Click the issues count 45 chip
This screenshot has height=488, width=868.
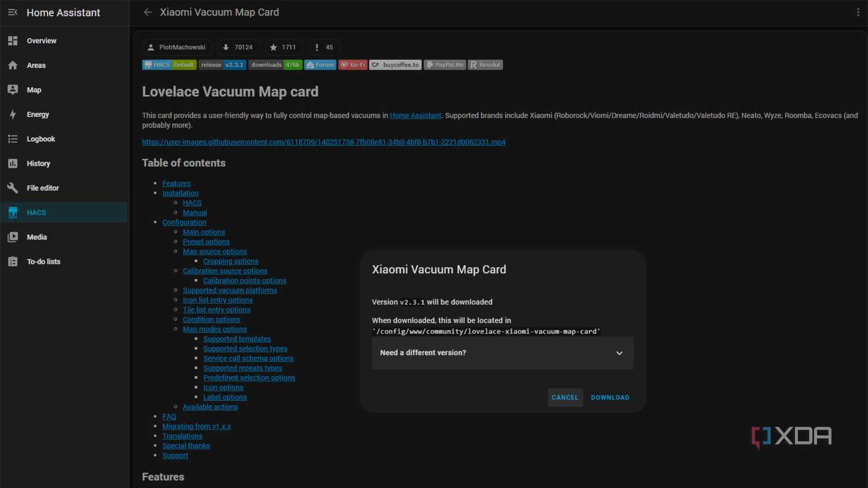tap(324, 47)
